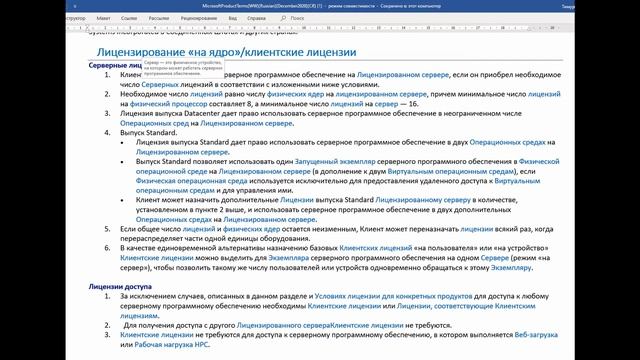Click the Экземпляра link

[289, 258]
